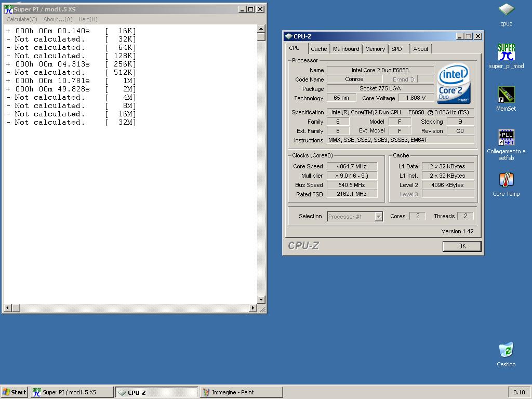Viewport: 532px width, 399px height.
Task: Click Super PI vertical scrollbar up arrow
Action: click(261, 29)
